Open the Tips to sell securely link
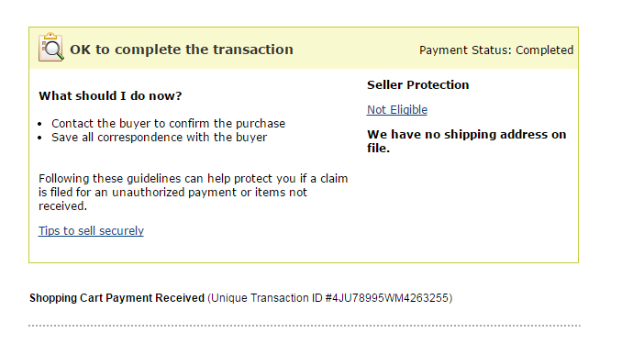 click(91, 230)
